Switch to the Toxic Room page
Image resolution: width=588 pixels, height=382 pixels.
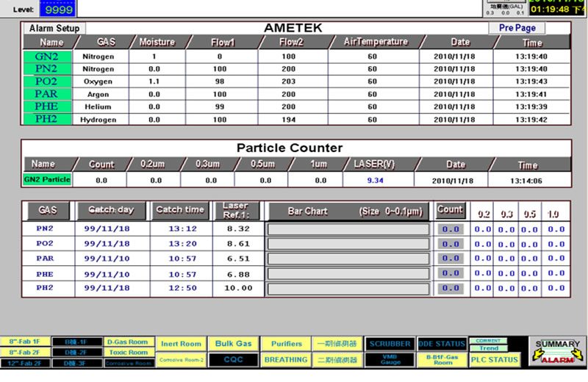pyautogui.click(x=128, y=353)
